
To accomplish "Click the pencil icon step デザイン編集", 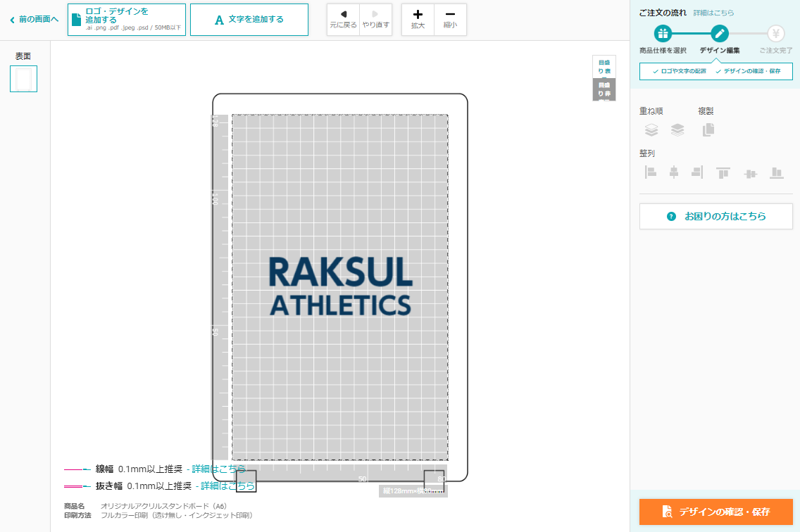I will point(720,34).
